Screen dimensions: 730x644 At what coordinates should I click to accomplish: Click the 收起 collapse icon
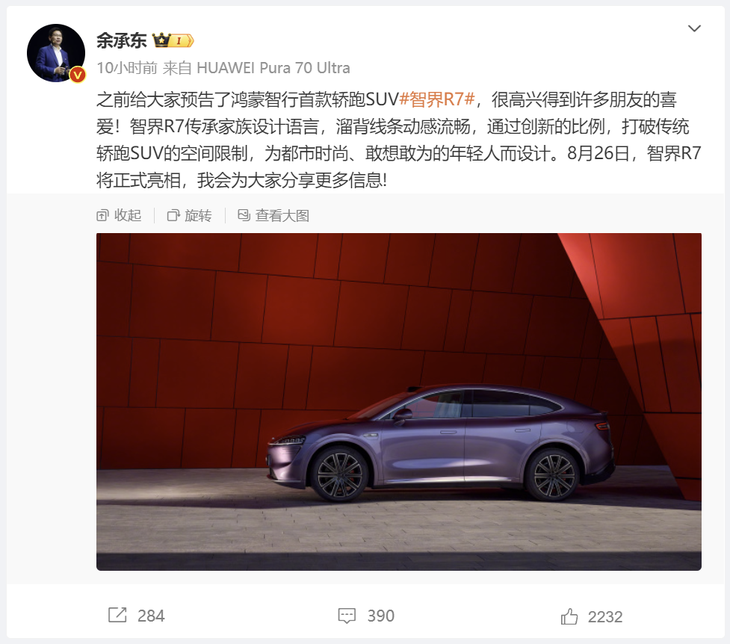click(x=102, y=215)
